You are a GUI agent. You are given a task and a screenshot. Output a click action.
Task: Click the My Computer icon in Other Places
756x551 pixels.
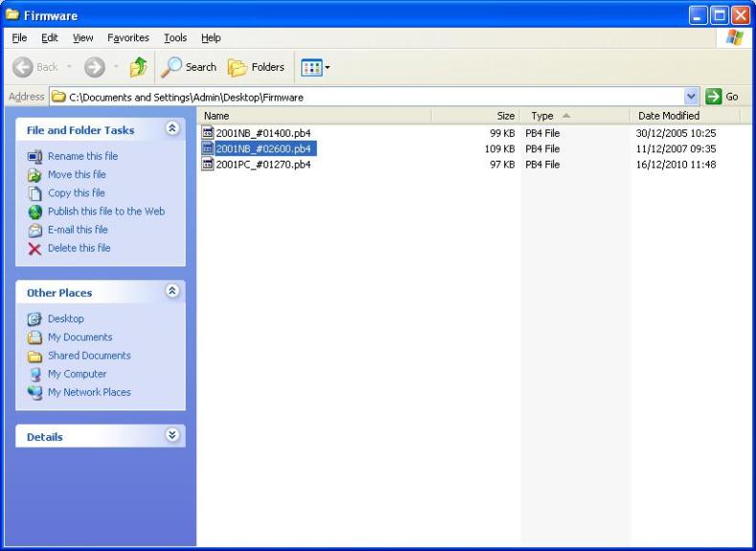(x=35, y=374)
